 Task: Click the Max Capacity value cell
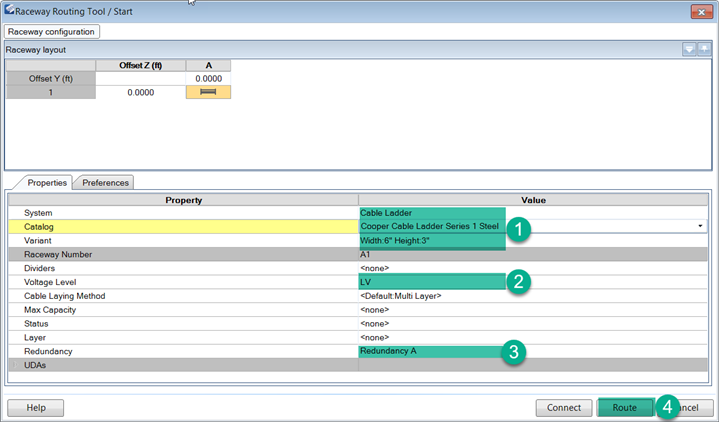point(533,310)
